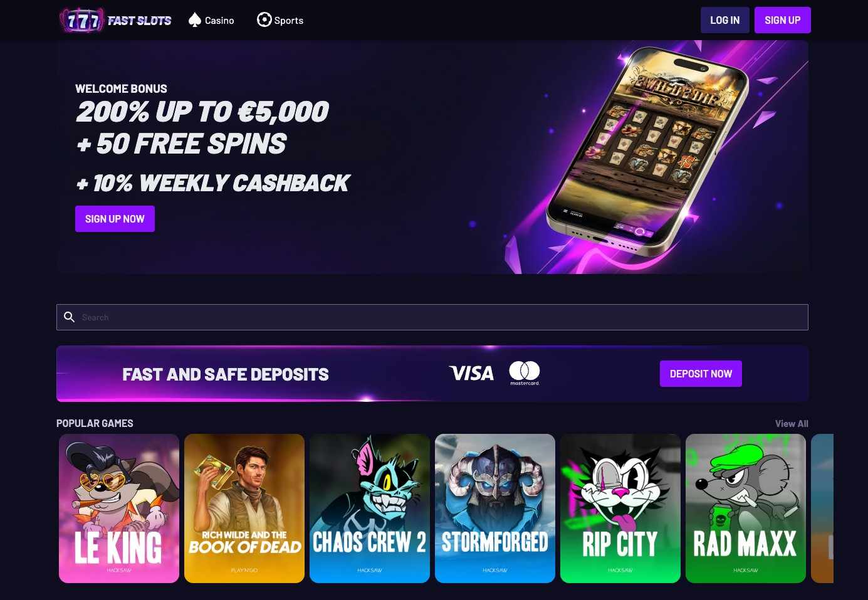
Task: Click the SIGN UP NOW banner button
Action: point(115,219)
